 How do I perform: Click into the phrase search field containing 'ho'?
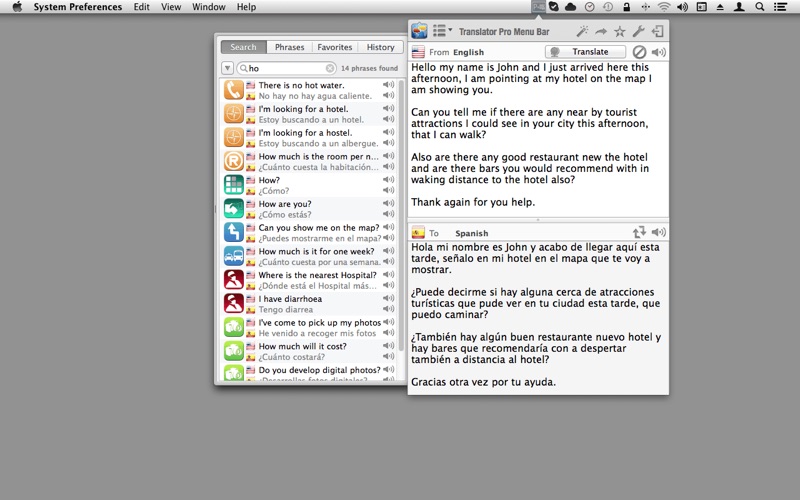point(286,68)
